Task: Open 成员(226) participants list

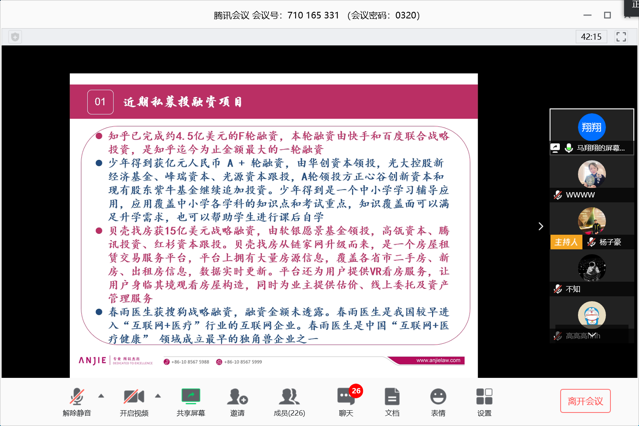Action: (289, 401)
